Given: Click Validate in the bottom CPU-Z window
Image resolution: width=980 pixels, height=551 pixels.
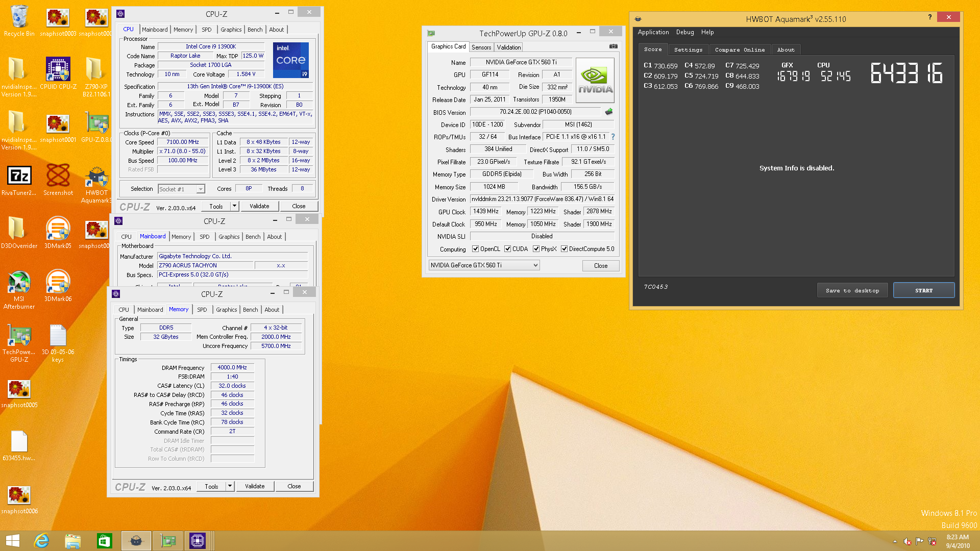Looking at the screenshot, I should 255,486.
